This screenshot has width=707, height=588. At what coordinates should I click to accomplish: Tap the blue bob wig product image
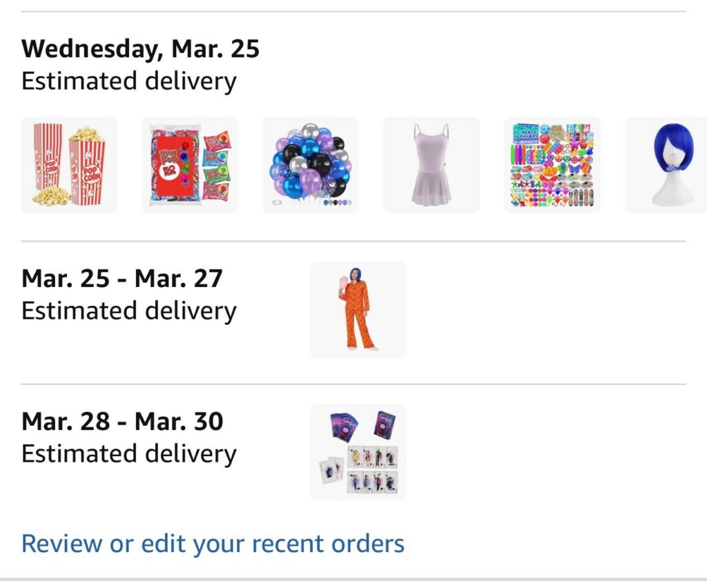coord(666,165)
